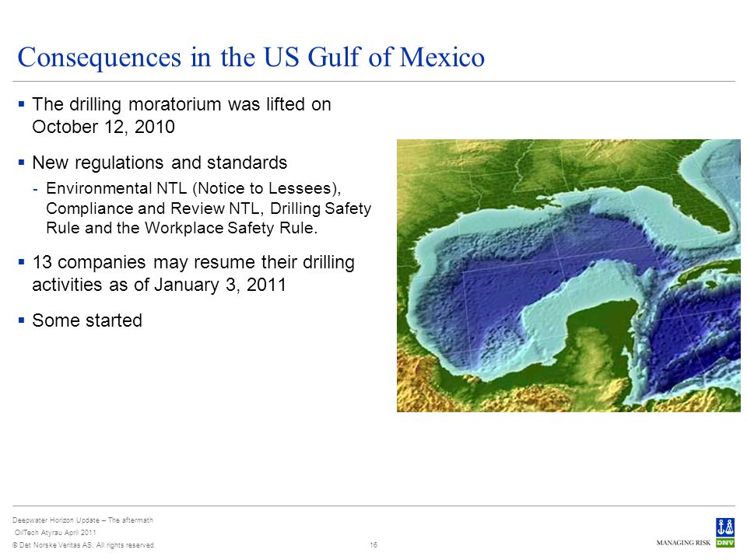Click footer text "OilTech Atyrau April 2011"
Viewport: 747px width, 560px height.
coord(55,532)
